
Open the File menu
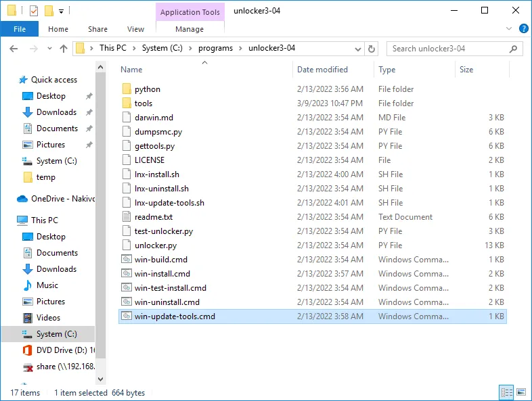(x=20, y=29)
